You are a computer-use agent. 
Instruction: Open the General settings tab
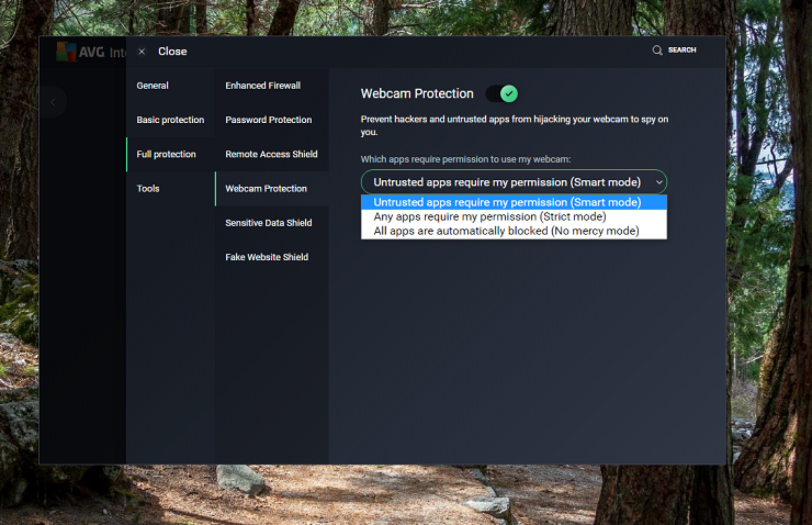point(153,86)
